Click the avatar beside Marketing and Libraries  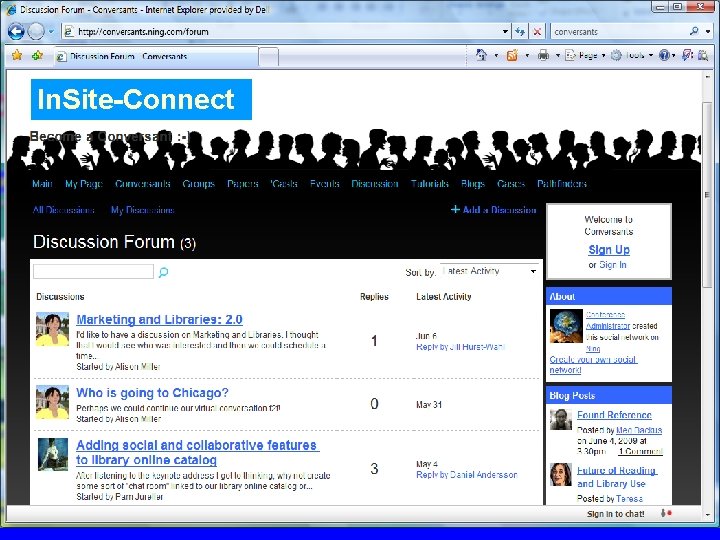[52, 329]
